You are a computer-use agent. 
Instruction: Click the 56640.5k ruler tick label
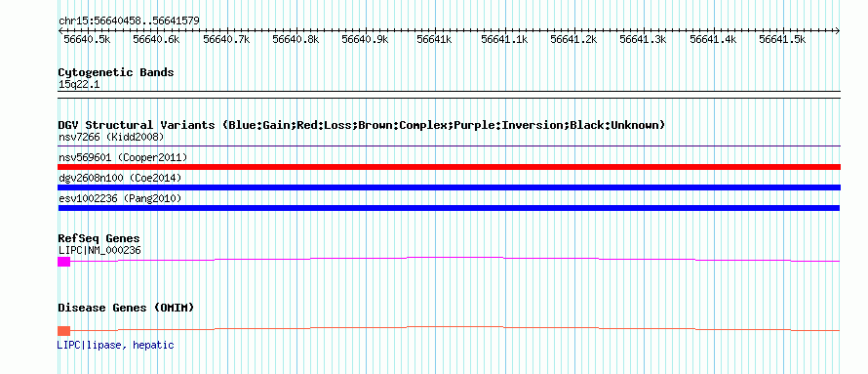pos(87,40)
